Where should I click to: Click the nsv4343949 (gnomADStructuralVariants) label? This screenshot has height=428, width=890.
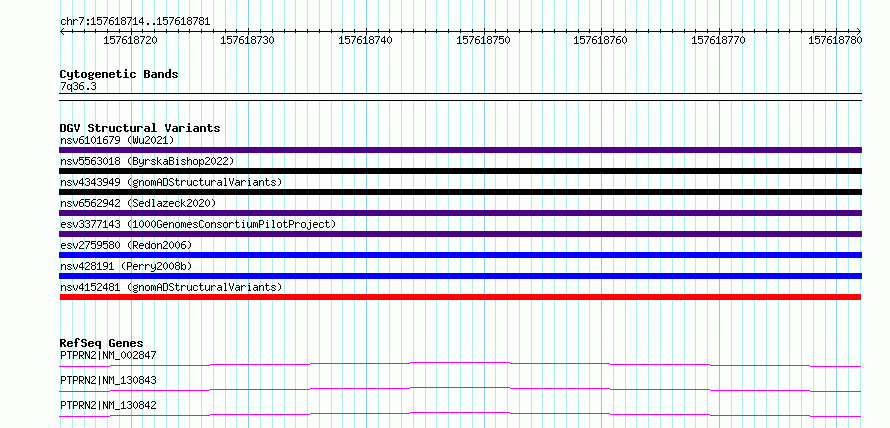tap(171, 182)
